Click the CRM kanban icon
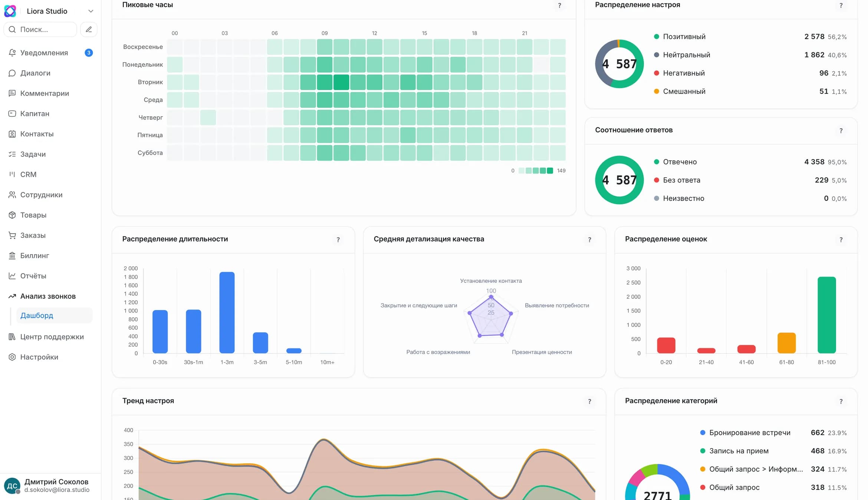Image resolution: width=868 pixels, height=500 pixels. pos(12,174)
